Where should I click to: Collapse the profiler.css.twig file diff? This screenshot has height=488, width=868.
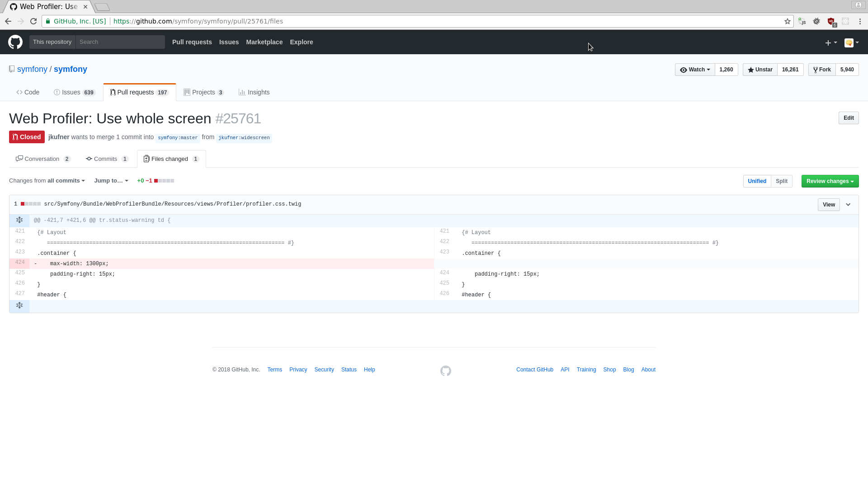tap(849, 205)
